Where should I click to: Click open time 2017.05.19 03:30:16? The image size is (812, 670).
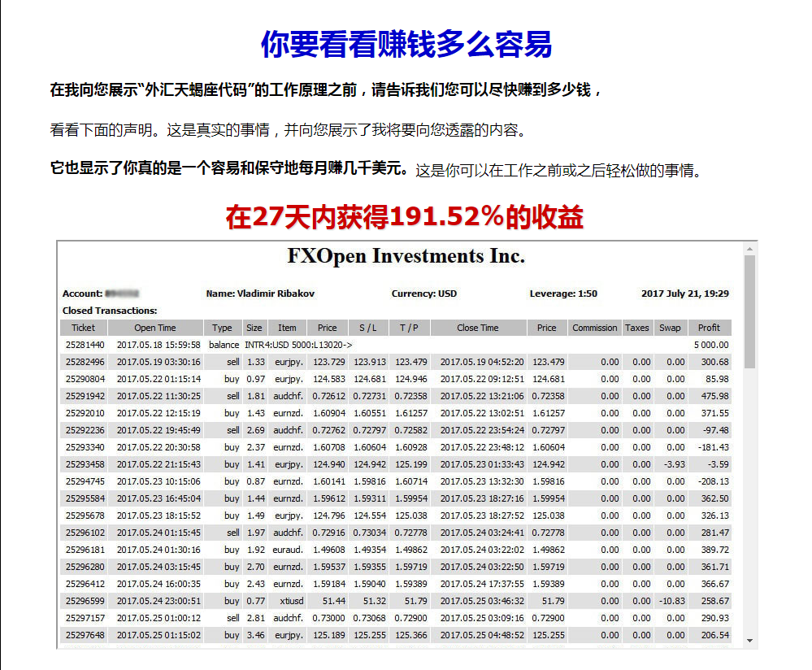click(158, 362)
